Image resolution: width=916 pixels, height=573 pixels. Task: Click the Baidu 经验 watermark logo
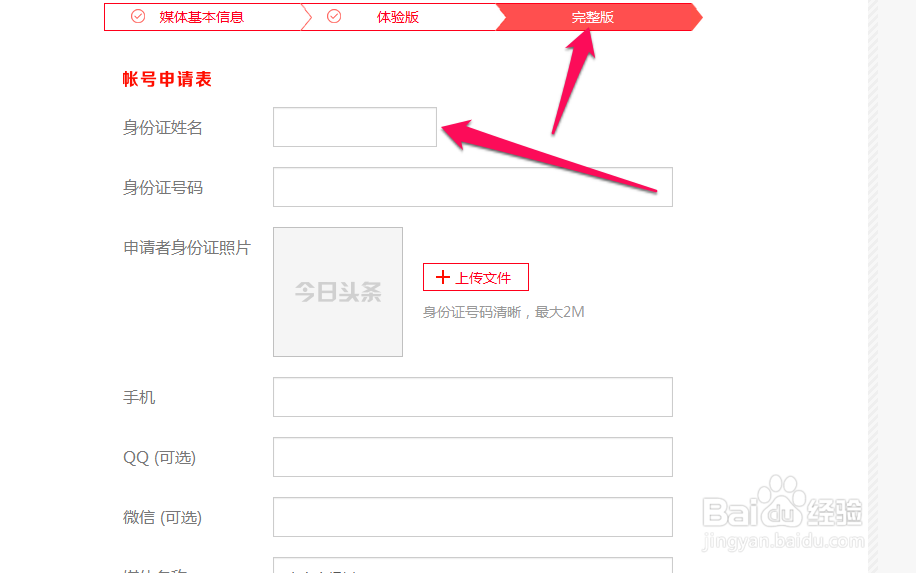click(x=783, y=503)
